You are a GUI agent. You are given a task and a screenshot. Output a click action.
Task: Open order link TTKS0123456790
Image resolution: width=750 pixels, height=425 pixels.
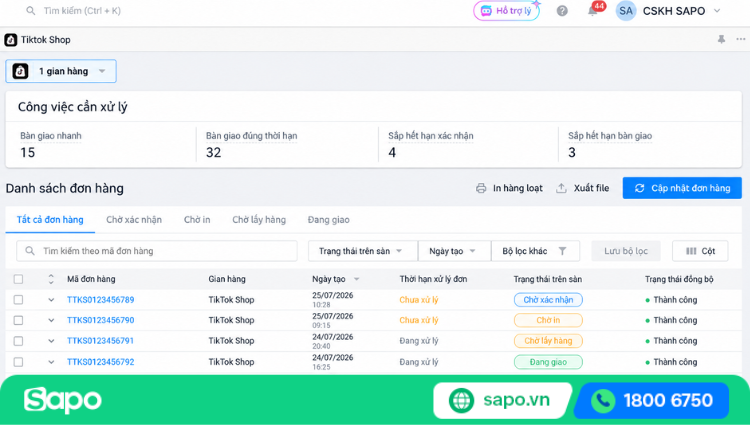pos(100,320)
